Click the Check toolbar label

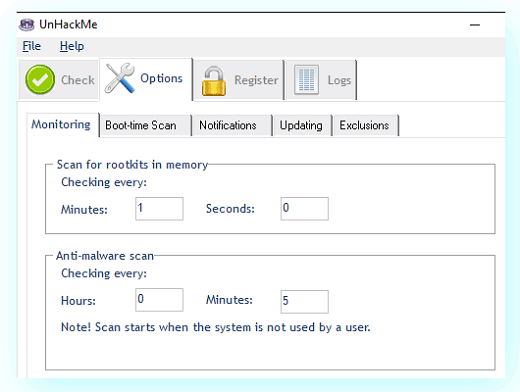[x=78, y=80]
